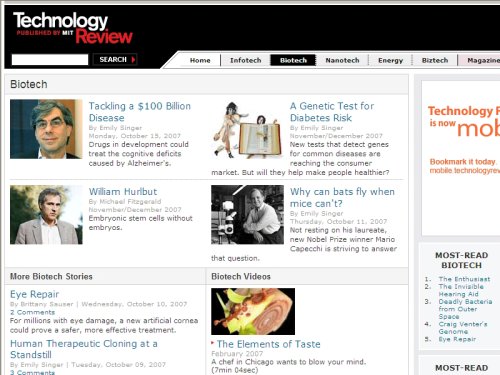The height and width of the screenshot is (375, 500).
Task: Click the man with glasses photo thumbnail
Action: point(46,129)
